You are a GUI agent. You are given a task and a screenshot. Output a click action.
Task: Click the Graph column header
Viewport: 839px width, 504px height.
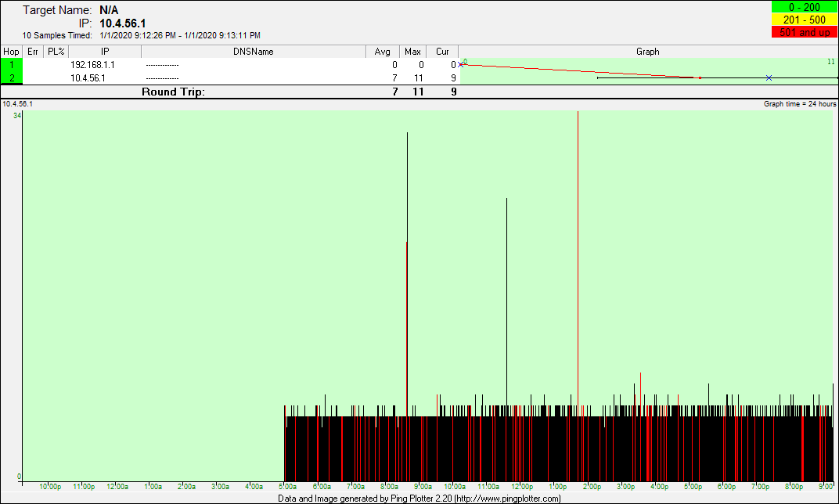647,52
